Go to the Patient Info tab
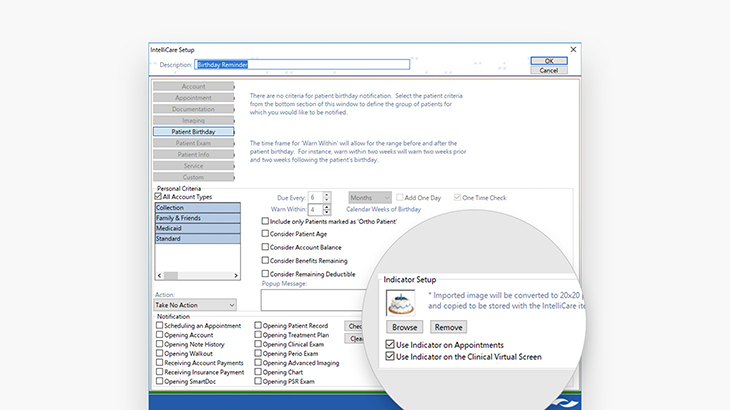The image size is (730, 410). [x=193, y=154]
